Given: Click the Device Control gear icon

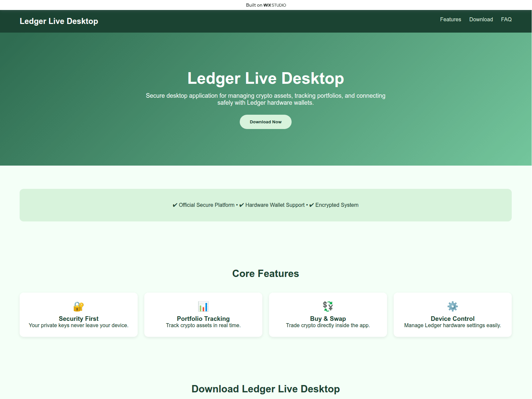Looking at the screenshot, I should tap(453, 306).
